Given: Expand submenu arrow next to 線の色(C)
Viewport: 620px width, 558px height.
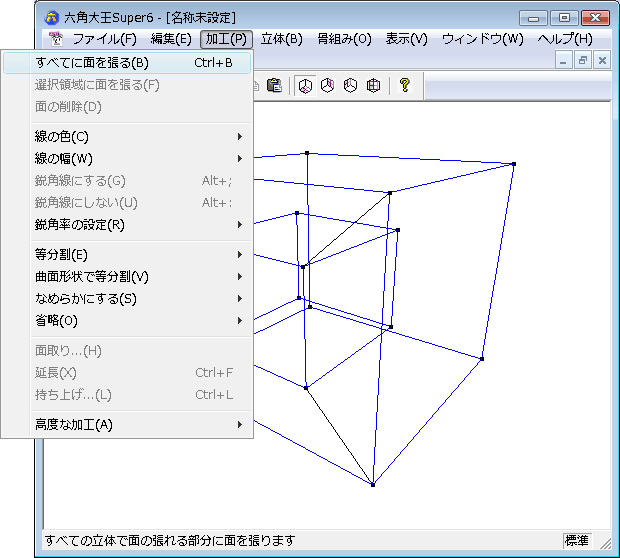Looking at the screenshot, I should point(240,136).
